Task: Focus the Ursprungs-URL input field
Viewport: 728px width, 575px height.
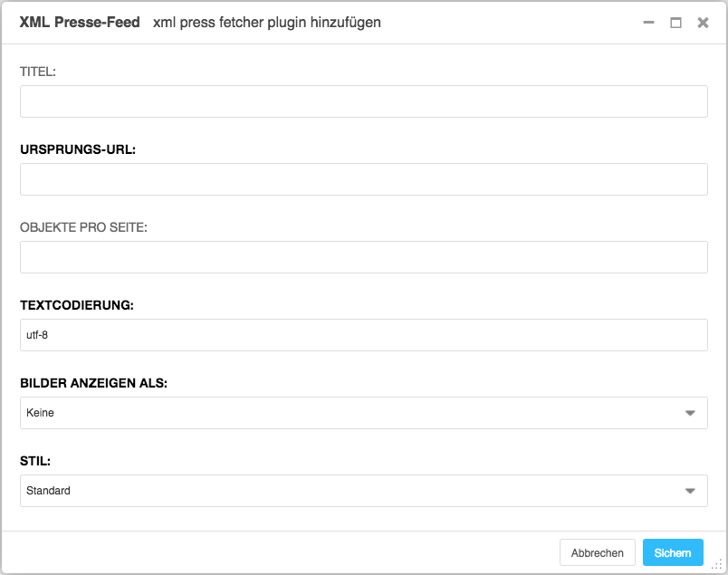Action: coord(363,179)
